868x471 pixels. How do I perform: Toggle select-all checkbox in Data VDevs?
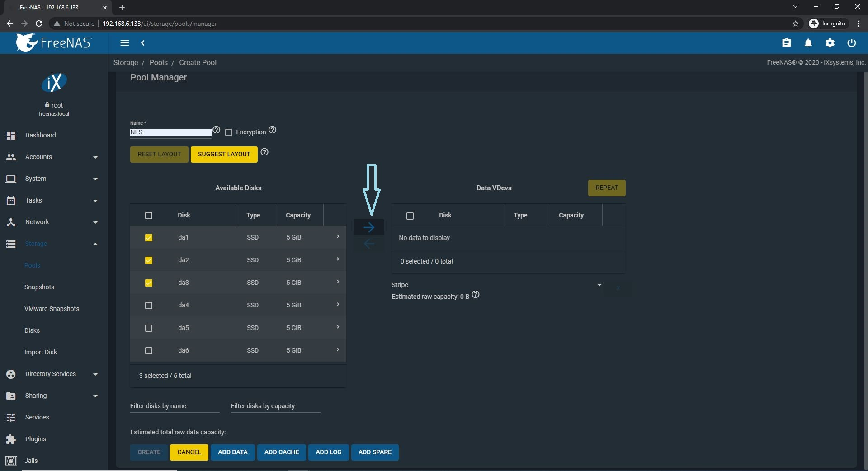pyautogui.click(x=410, y=216)
